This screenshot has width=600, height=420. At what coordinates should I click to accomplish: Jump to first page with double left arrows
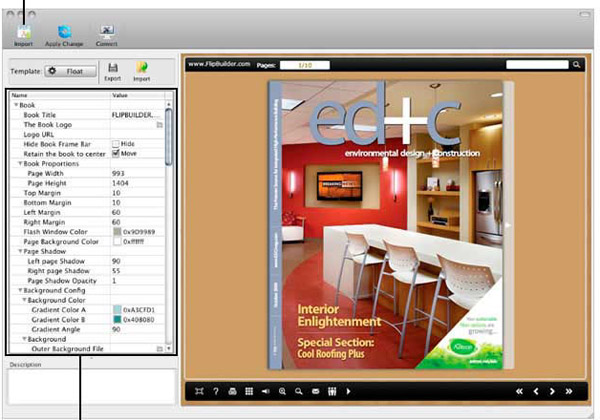click(x=519, y=391)
